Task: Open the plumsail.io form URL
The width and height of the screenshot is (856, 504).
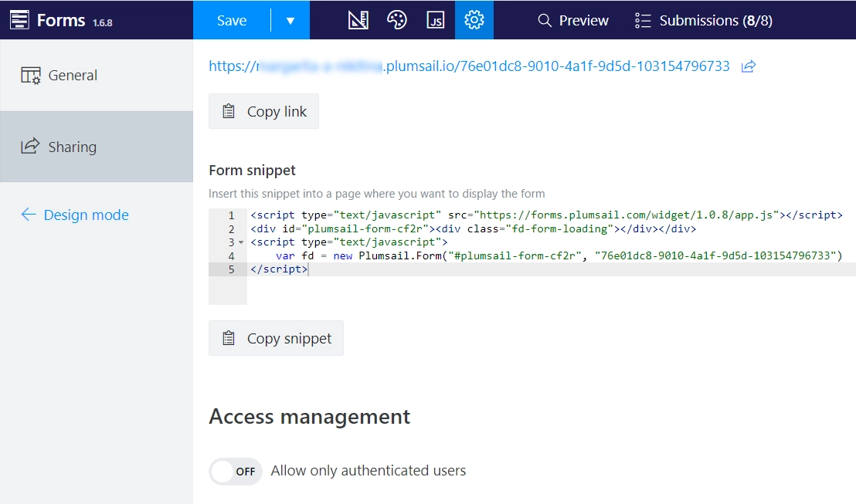Action: pyautogui.click(x=469, y=66)
